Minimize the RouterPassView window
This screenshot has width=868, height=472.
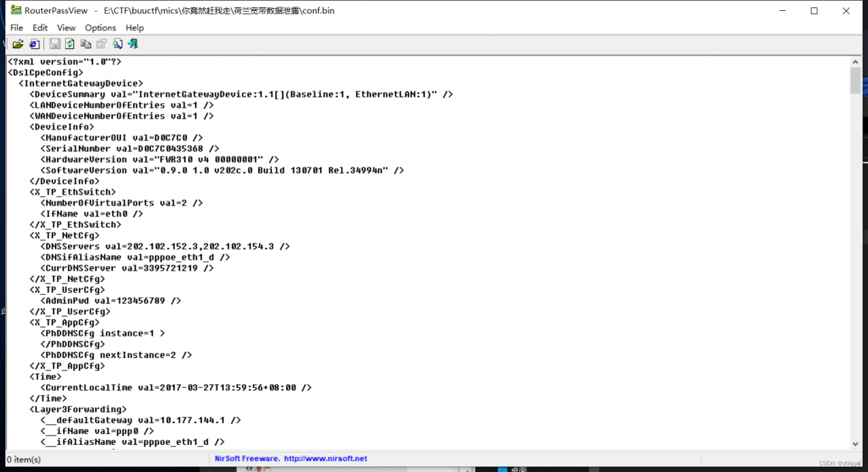click(x=783, y=10)
